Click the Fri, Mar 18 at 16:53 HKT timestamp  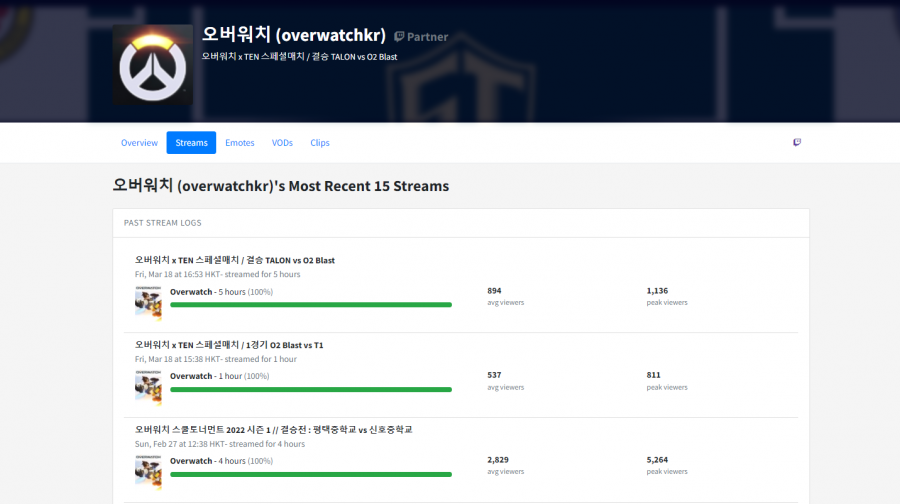pyautogui.click(x=178, y=274)
